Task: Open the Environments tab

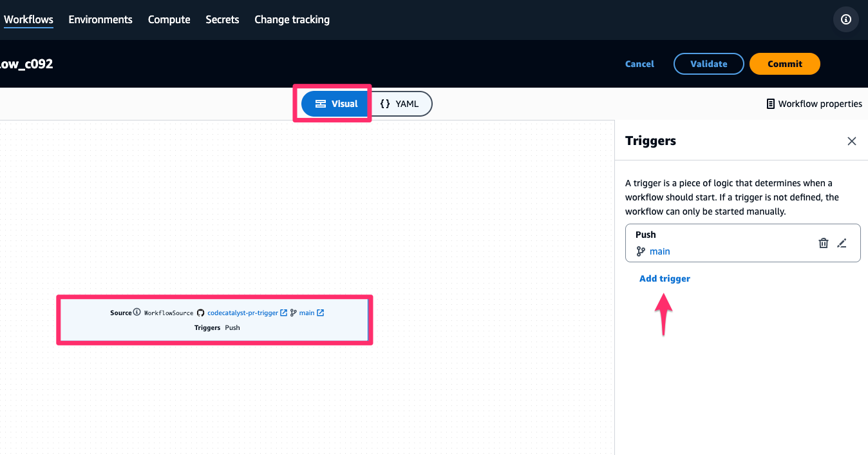Action: click(100, 19)
